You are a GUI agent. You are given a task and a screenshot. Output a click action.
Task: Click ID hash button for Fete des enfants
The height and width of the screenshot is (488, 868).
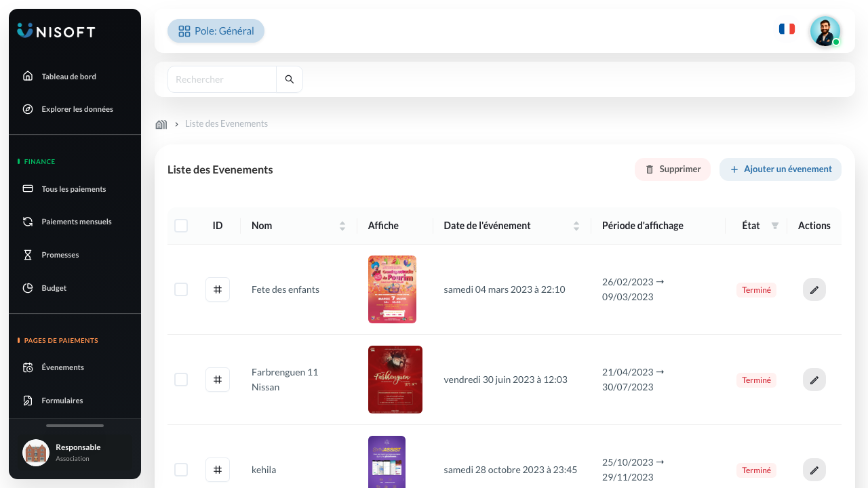218,289
